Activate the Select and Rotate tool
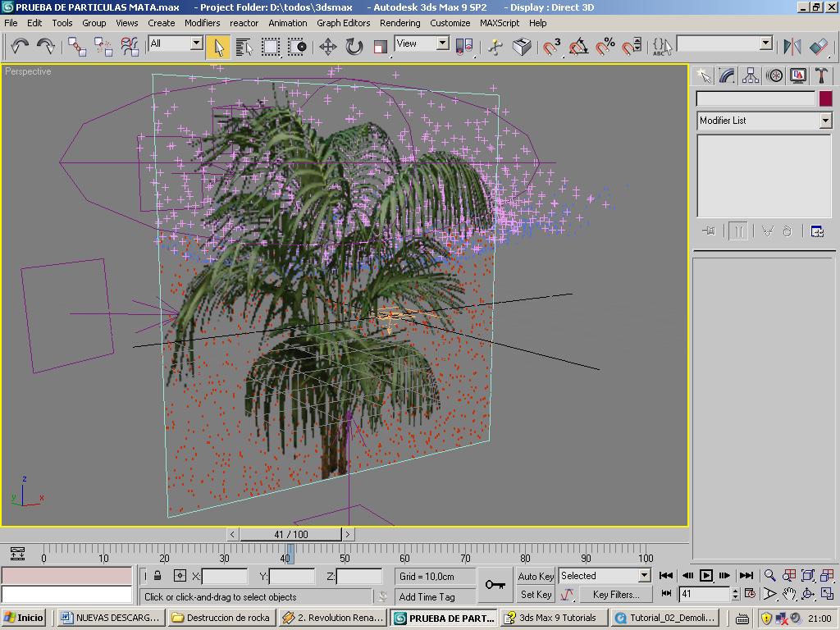Screen dimensions: 840x630 click(x=354, y=47)
